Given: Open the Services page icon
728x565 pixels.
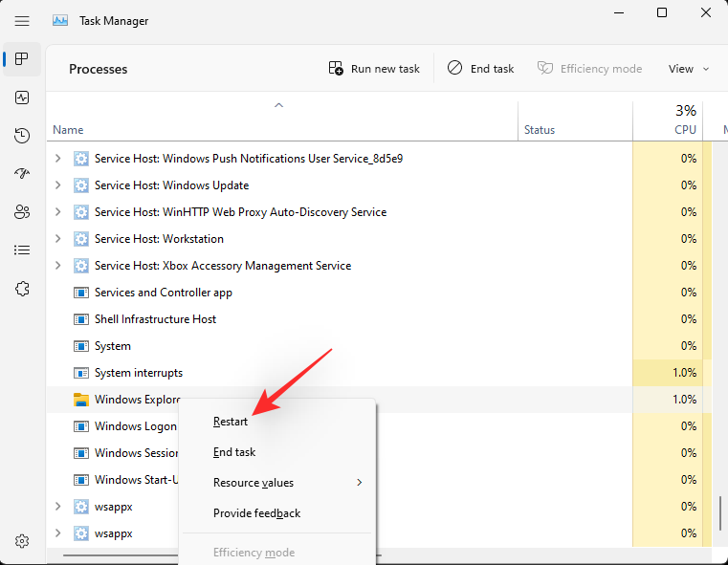Looking at the screenshot, I should [22, 288].
